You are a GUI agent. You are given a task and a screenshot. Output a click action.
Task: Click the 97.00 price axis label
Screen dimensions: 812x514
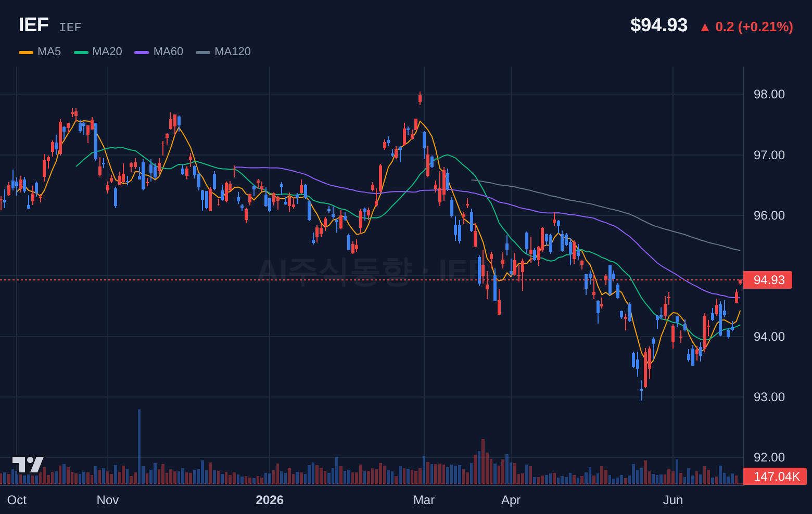[x=769, y=155]
